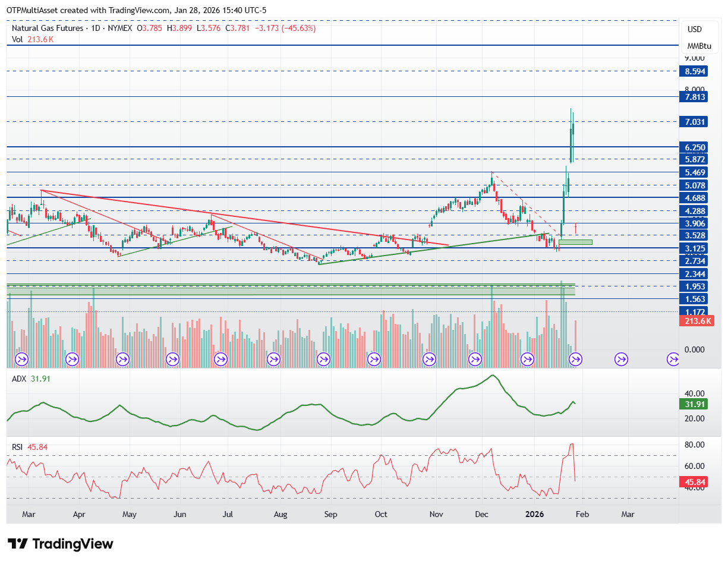Screen dimensions: 728x564
Task: Click the roll marker above the Aug label
Action: click(x=274, y=359)
